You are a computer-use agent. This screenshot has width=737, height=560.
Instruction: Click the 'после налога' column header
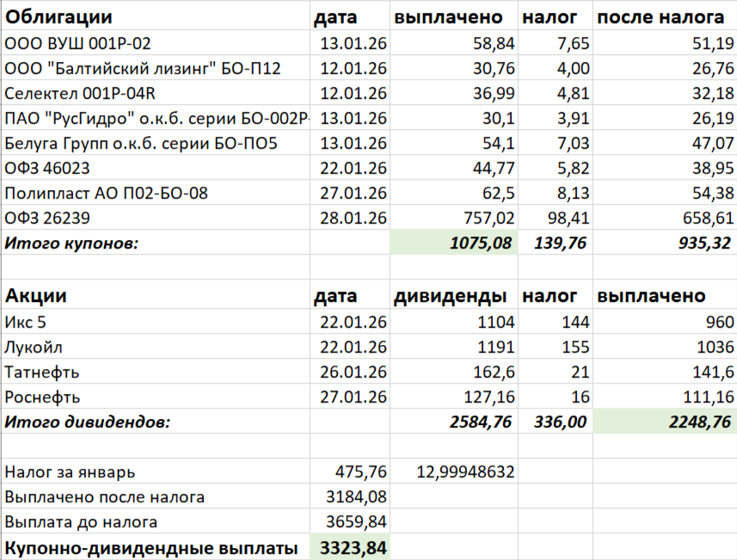[665, 17]
